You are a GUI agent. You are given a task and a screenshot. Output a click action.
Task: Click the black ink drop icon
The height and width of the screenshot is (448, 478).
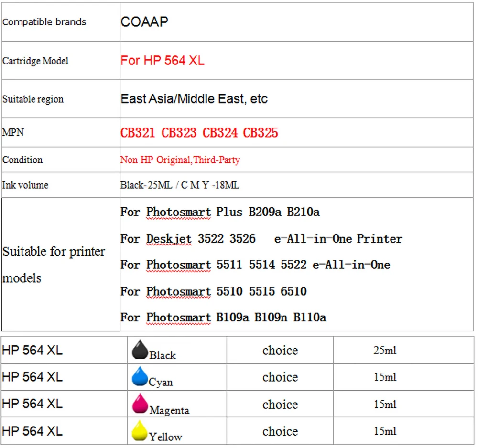(140, 349)
